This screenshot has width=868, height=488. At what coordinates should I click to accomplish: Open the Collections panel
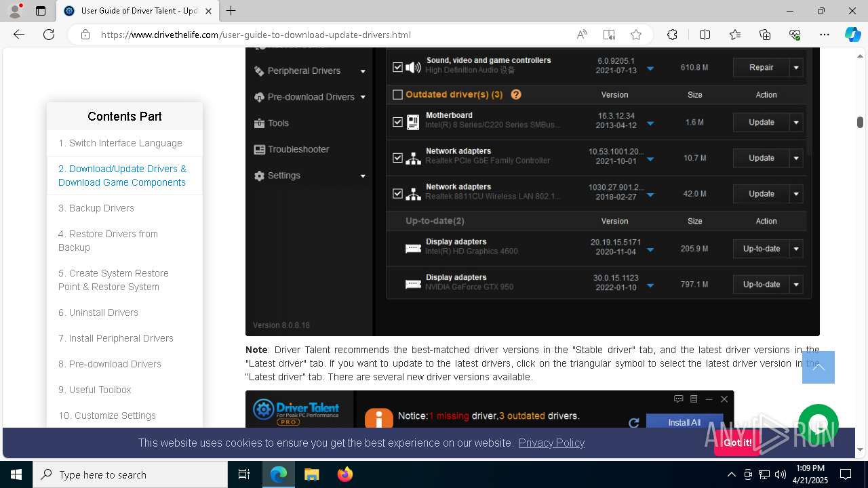point(765,35)
